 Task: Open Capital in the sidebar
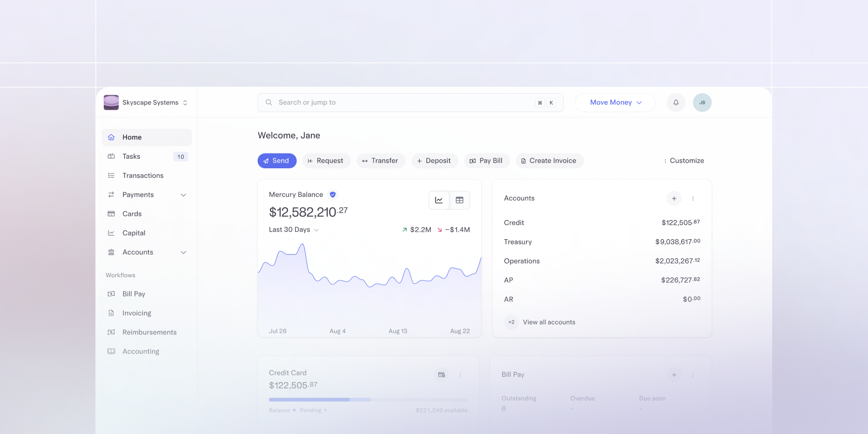[147, 233]
